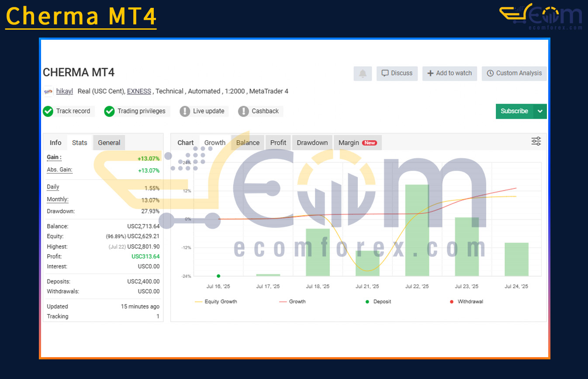Click the ecomforex.com logo in header
Viewport: 588px width, 379px height.
click(541, 17)
